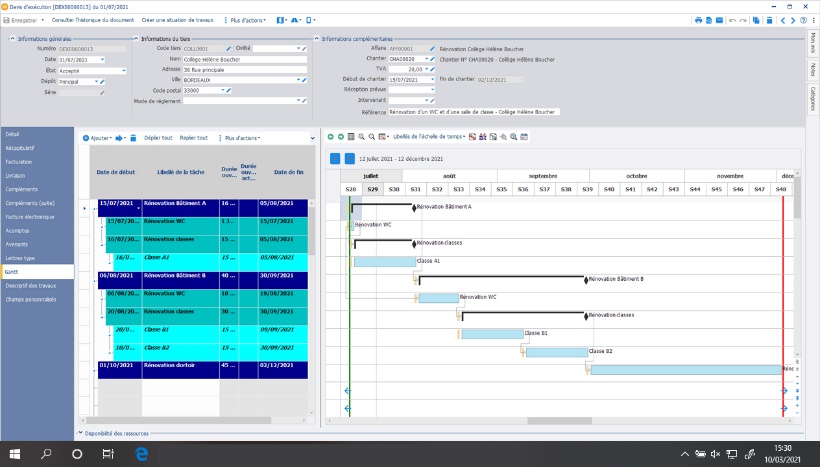Image resolution: width=820 pixels, height=467 pixels.
Task: Click the Adresse input field
Action: pyautogui.click(x=244, y=70)
